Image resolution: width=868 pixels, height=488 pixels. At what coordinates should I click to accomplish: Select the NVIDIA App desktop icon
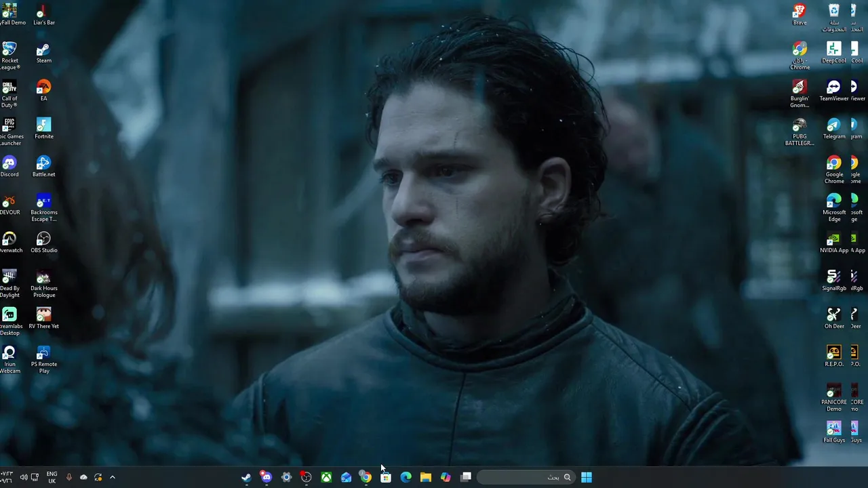[834, 243]
